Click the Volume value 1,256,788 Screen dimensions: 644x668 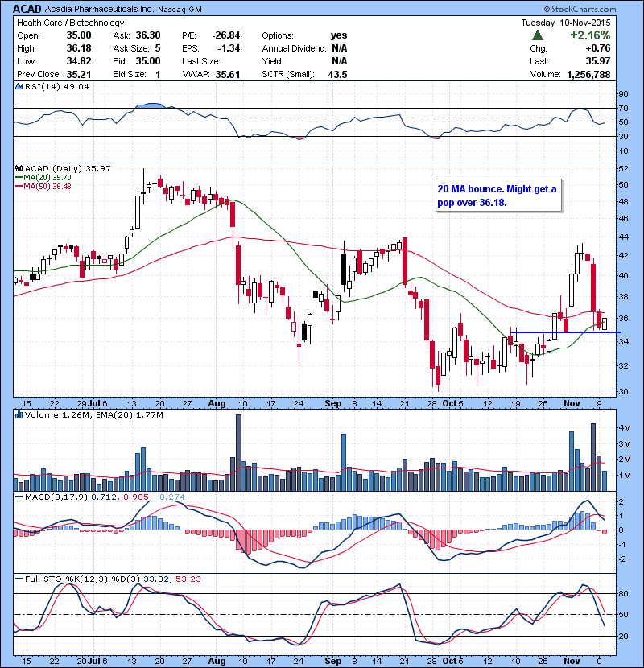coord(588,74)
